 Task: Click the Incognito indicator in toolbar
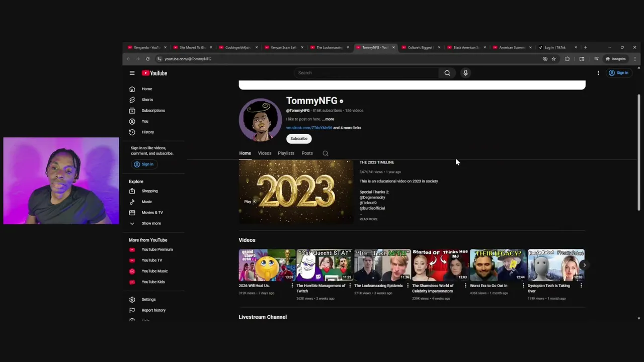coord(616,59)
